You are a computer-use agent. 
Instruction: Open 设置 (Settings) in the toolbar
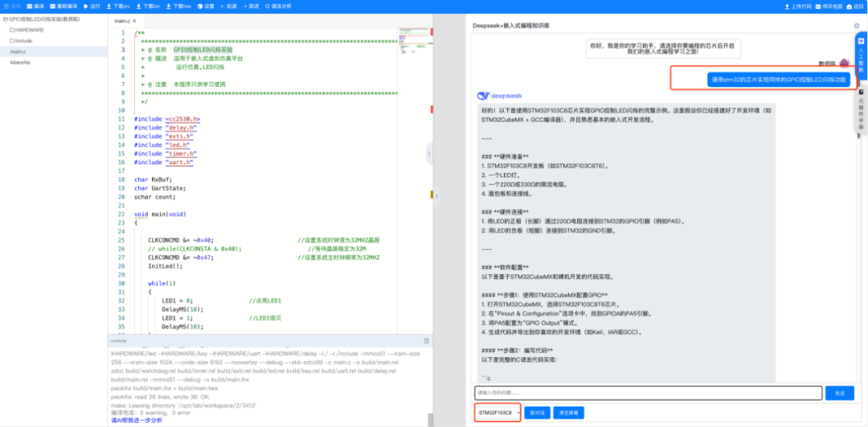coord(206,6)
